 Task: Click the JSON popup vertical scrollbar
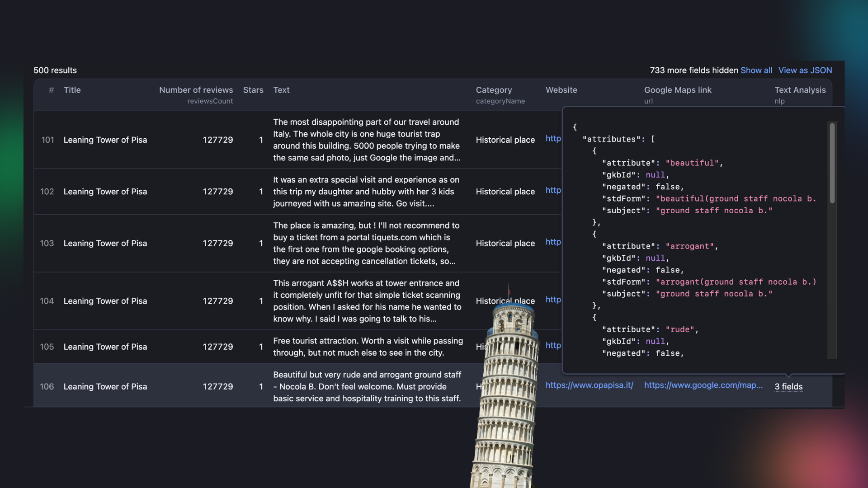pyautogui.click(x=832, y=163)
